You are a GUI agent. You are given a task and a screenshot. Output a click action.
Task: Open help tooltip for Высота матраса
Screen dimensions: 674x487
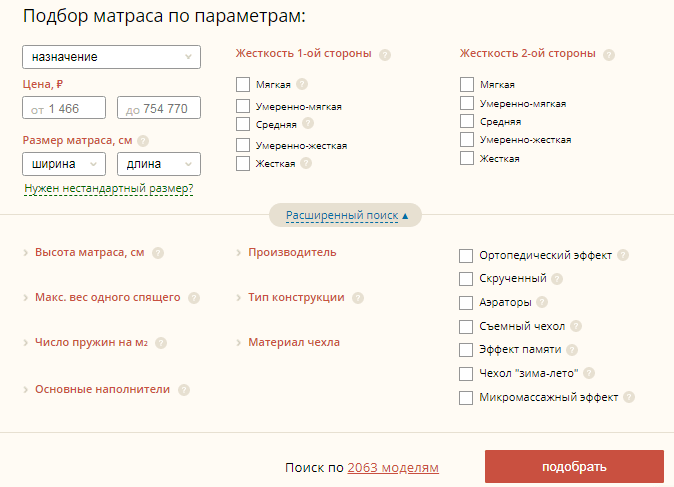point(158,253)
